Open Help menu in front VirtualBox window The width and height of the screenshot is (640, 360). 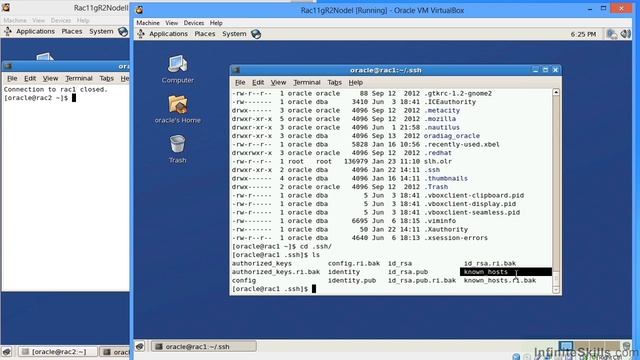tap(216, 23)
